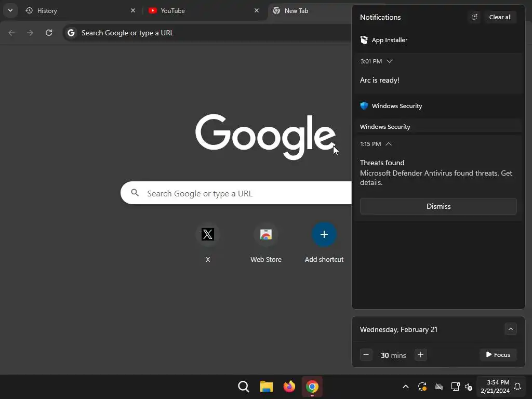Start a Focus session
The width and height of the screenshot is (532, 399).
point(498,355)
